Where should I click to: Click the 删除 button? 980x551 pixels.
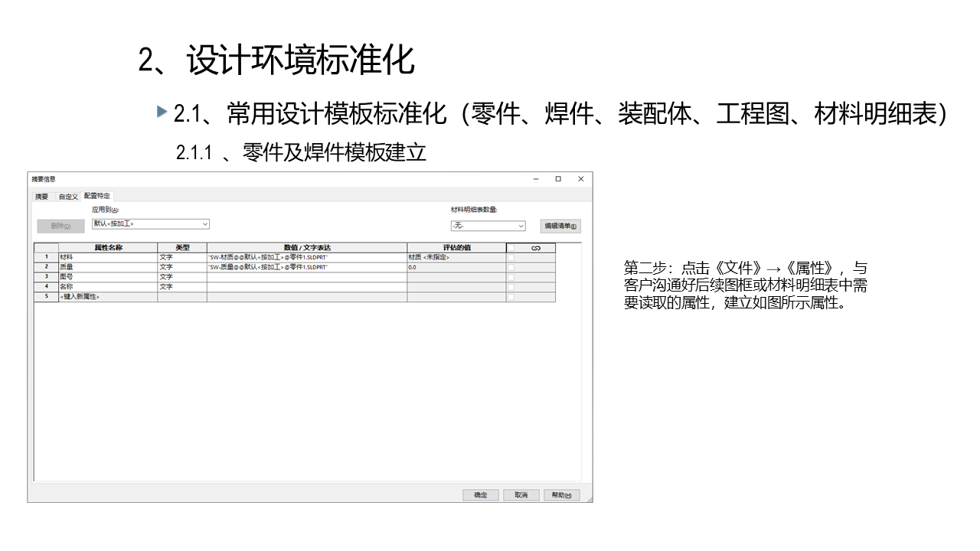coord(60,226)
